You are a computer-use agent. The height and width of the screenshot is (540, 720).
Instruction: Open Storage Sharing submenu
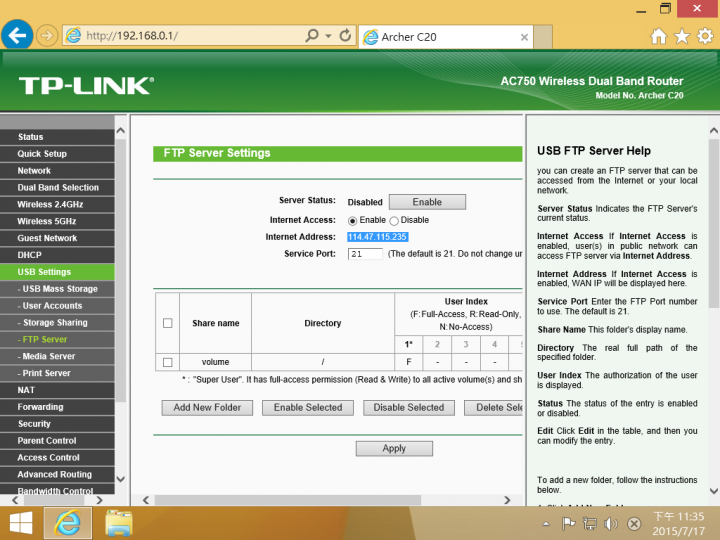click(x=57, y=322)
